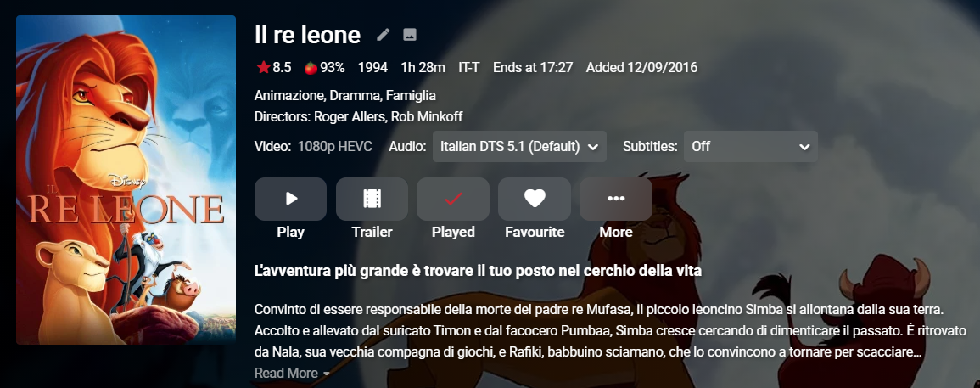The image size is (980, 388).
Task: Open director Roger Allers link
Action: 349,116
